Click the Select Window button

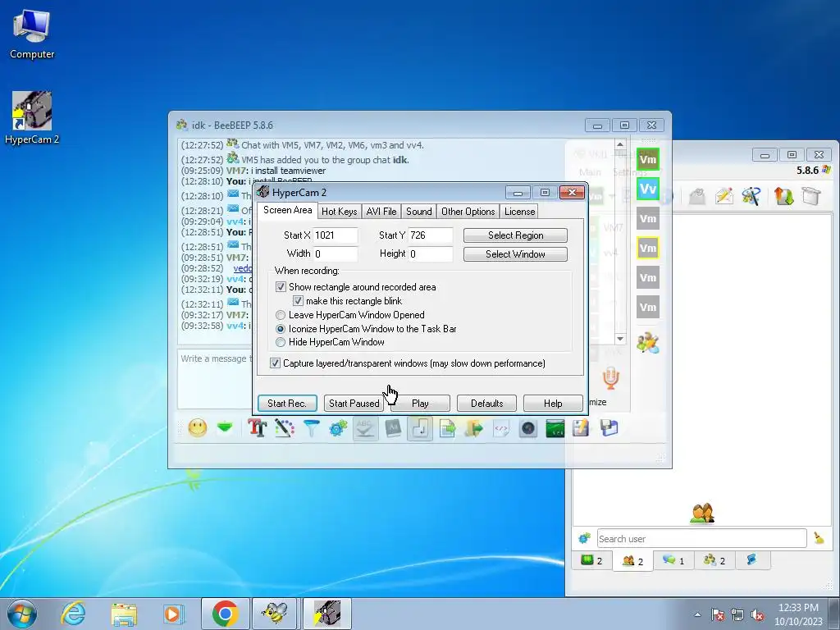click(x=515, y=254)
